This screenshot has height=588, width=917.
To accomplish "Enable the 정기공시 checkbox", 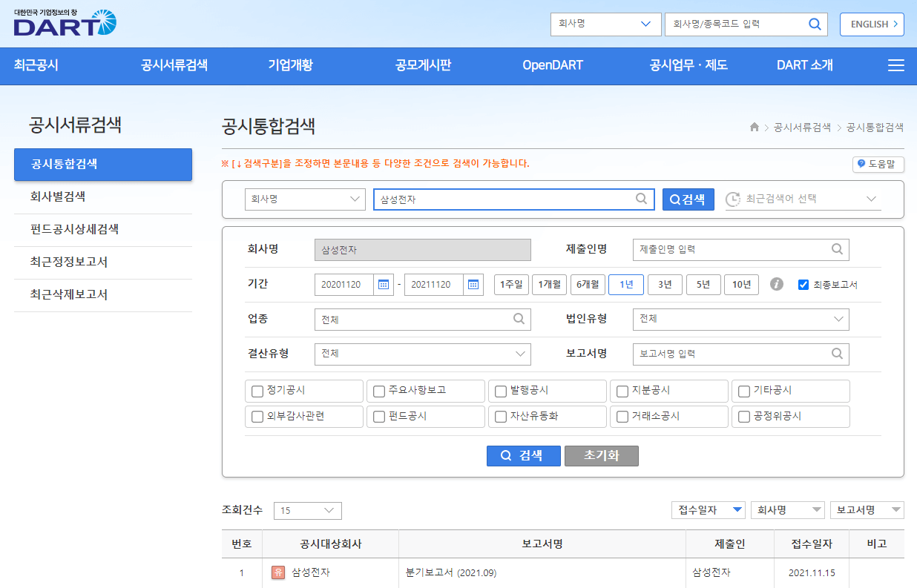I will 256,391.
